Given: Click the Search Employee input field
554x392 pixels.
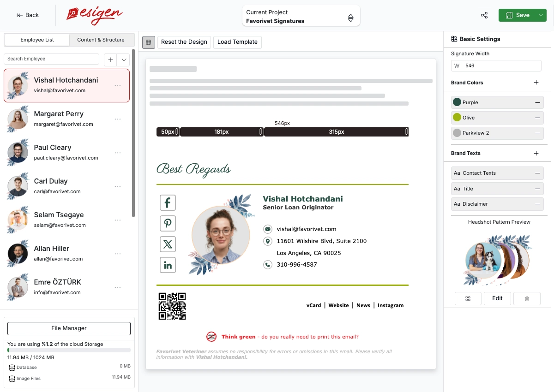Looking at the screenshot, I should coord(51,59).
